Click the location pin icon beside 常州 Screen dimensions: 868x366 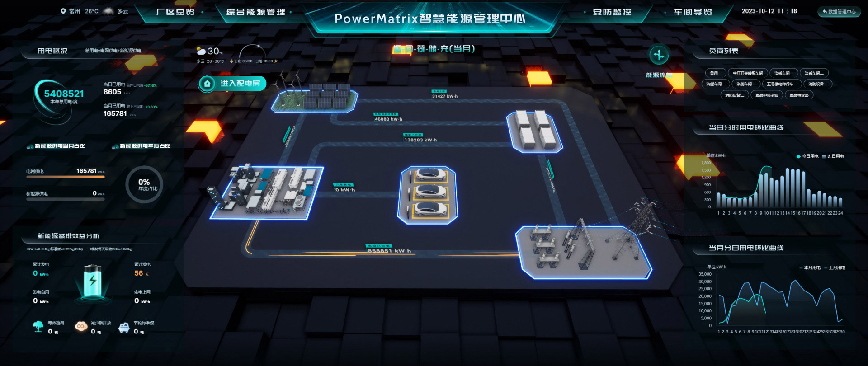[x=63, y=11]
